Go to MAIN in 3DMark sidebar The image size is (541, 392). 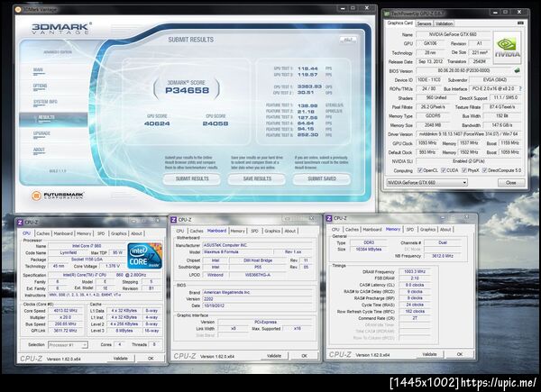(38, 70)
